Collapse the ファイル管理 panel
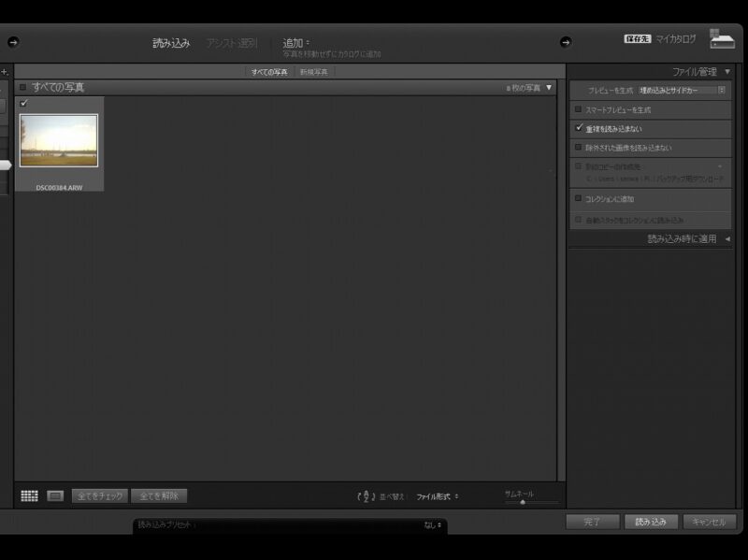This screenshot has width=748, height=560. coord(727,71)
